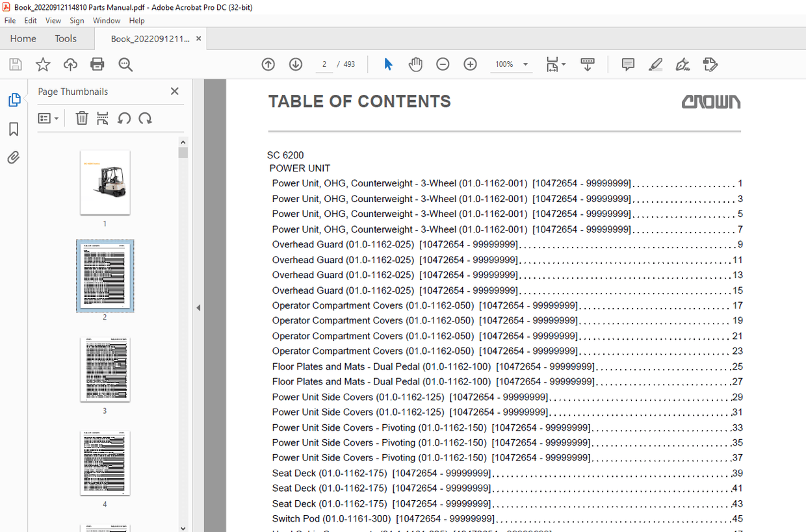Image resolution: width=806 pixels, height=532 pixels.
Task: Click the Print file icon
Action: tap(97, 64)
